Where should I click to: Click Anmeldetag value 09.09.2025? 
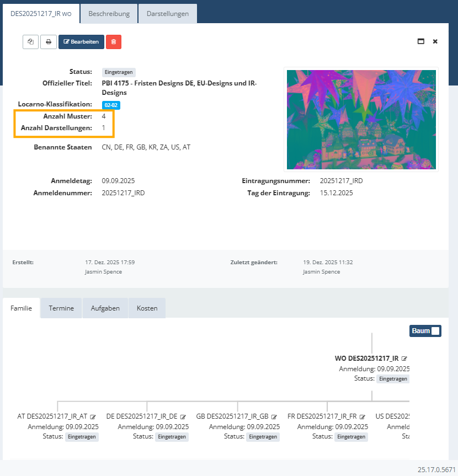coord(118,181)
